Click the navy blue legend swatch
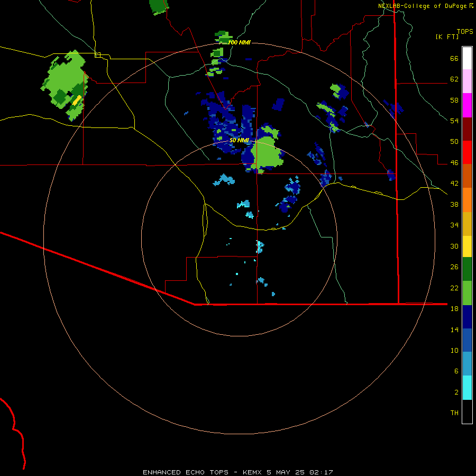 coord(467,317)
